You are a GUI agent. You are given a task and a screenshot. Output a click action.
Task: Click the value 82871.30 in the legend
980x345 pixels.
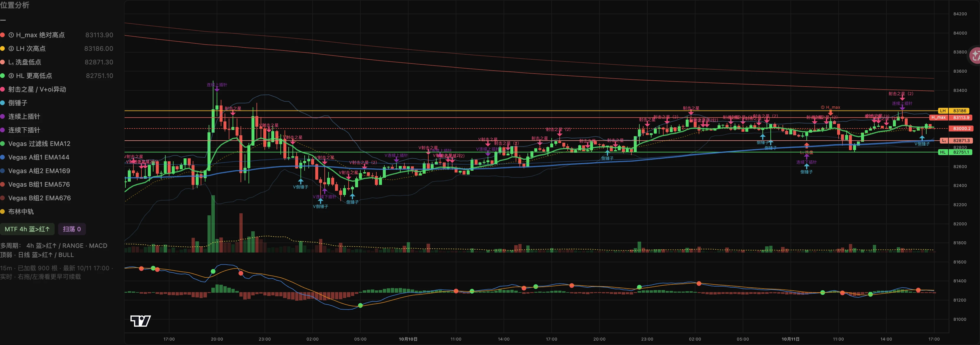99,62
